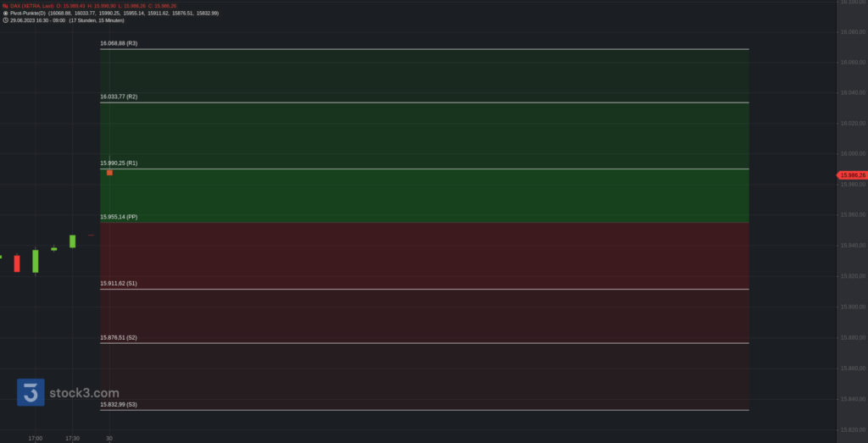Click the blue stock3 logo square
Screen dimensions: 868x443
31,392
